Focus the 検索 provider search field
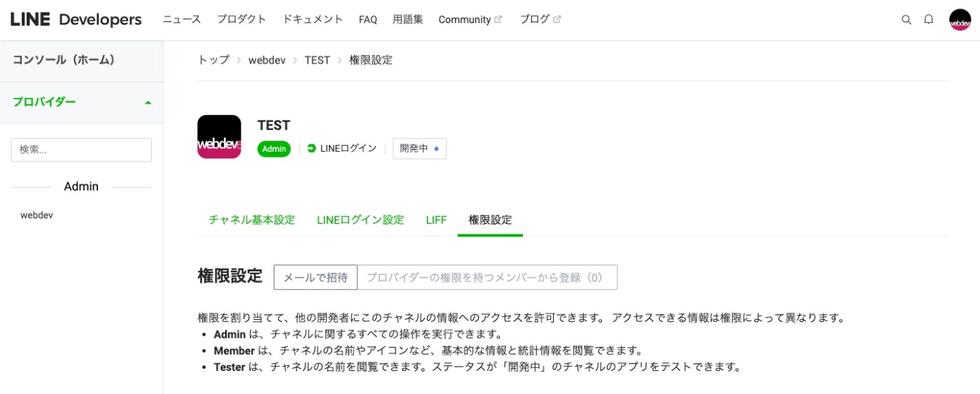The width and height of the screenshot is (980, 394). point(81,150)
